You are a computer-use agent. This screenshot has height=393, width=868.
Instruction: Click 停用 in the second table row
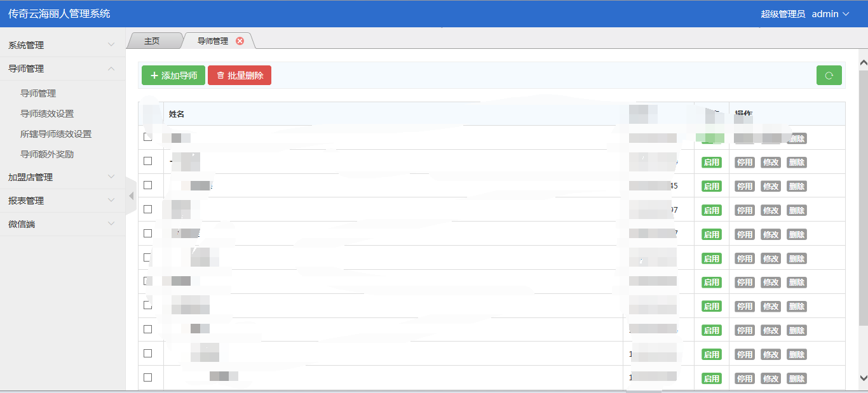pos(745,163)
